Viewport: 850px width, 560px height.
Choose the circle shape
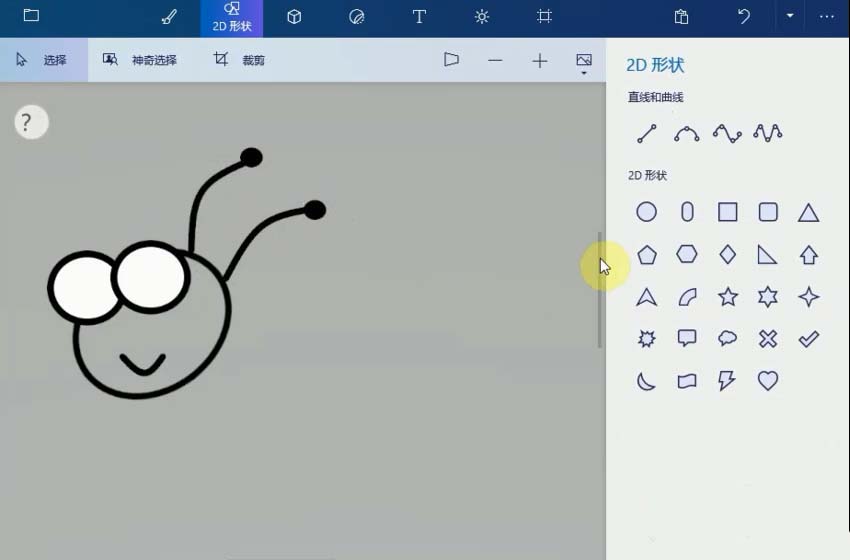[x=646, y=212]
